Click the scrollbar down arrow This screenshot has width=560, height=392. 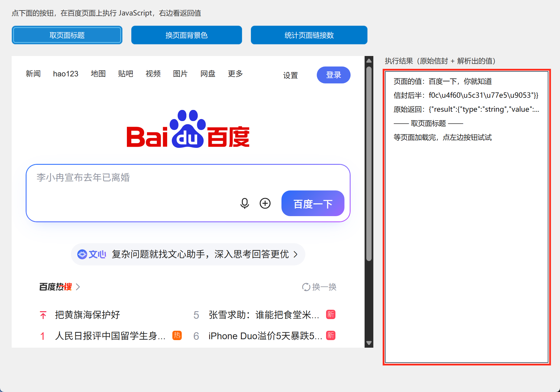[x=369, y=343]
